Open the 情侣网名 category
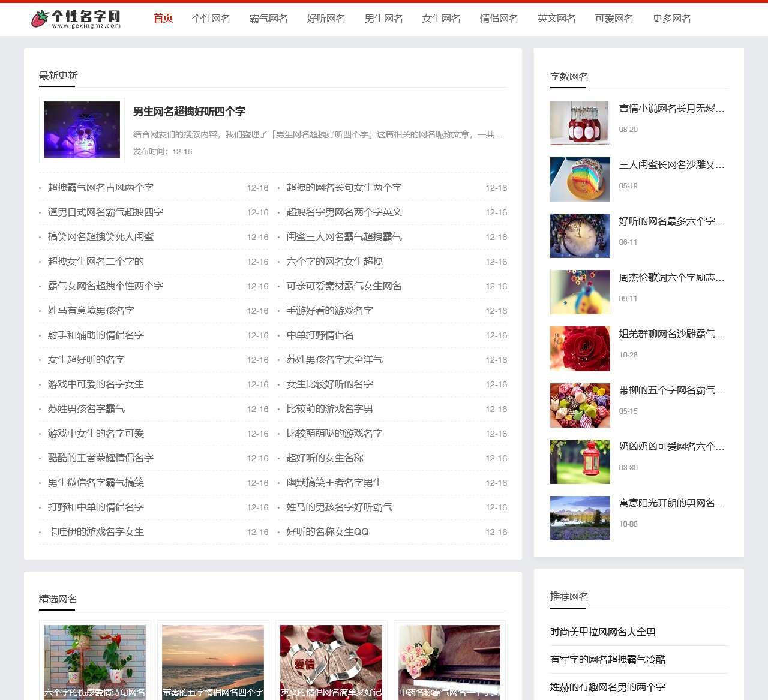This screenshot has width=768, height=700. point(499,19)
